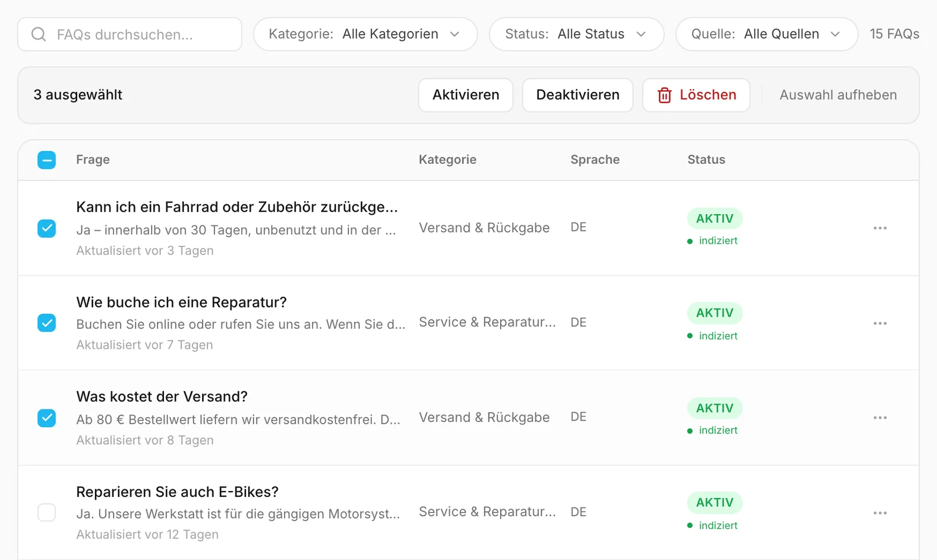Click the Kategorie column header
937x560 pixels.
pyautogui.click(x=447, y=160)
